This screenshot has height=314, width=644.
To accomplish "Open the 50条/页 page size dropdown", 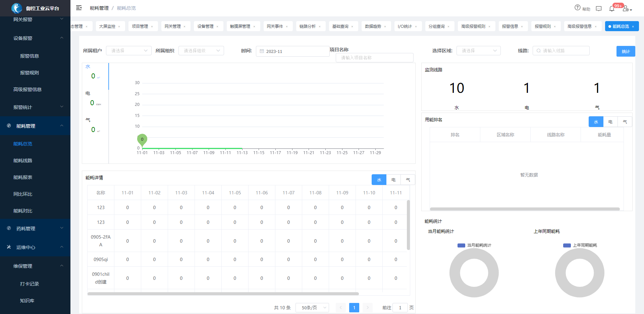I will [x=312, y=308].
